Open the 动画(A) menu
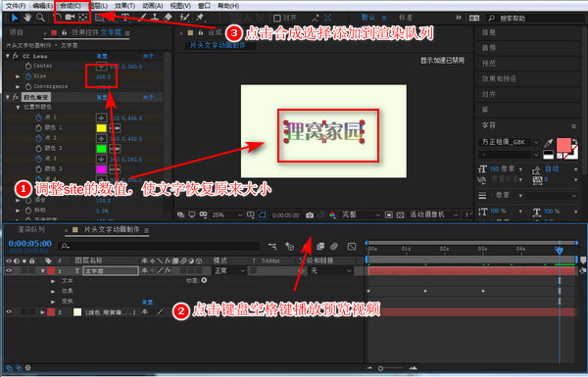 tap(153, 6)
